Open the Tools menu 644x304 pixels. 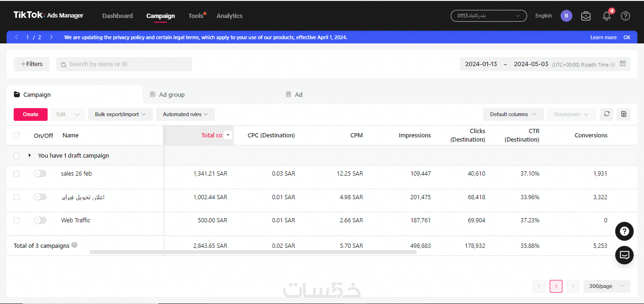[x=196, y=16]
